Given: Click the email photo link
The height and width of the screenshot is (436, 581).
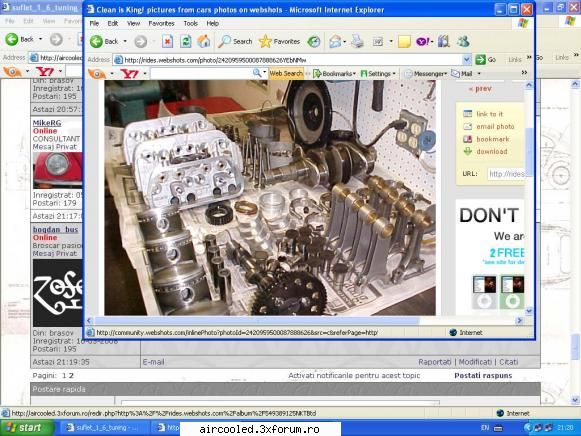Looking at the screenshot, I should [x=495, y=126].
